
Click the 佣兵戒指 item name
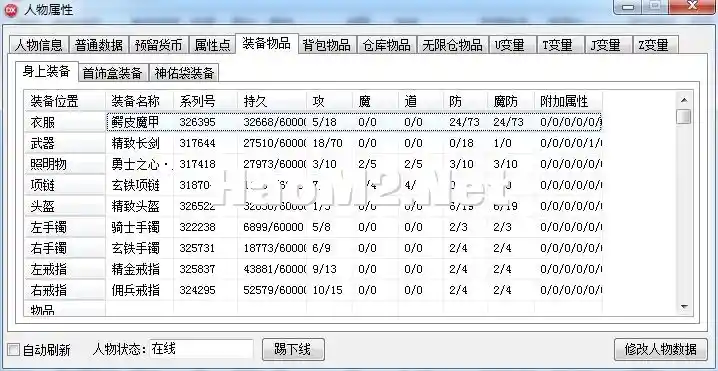pyautogui.click(x=136, y=290)
